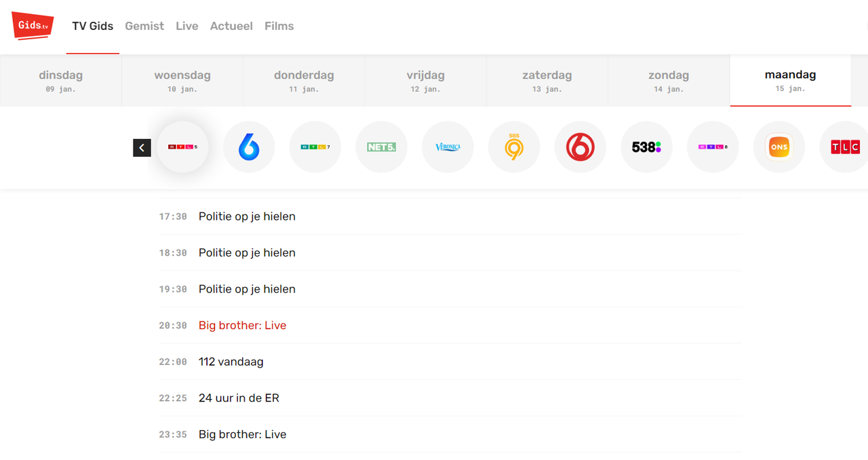Screen dimensions: 868x460
Task: Select the RTL 7 channel icon
Action: (x=315, y=147)
